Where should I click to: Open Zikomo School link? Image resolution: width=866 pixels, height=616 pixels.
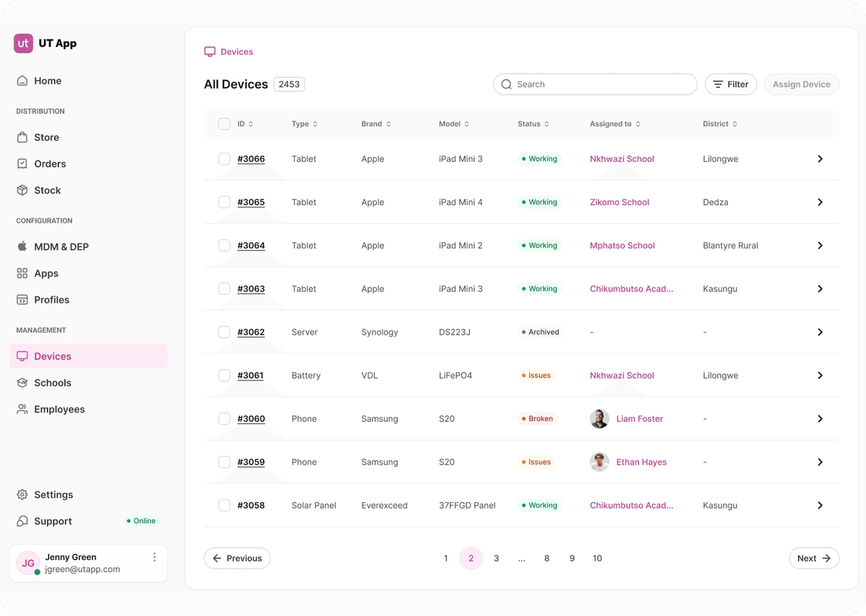(619, 202)
